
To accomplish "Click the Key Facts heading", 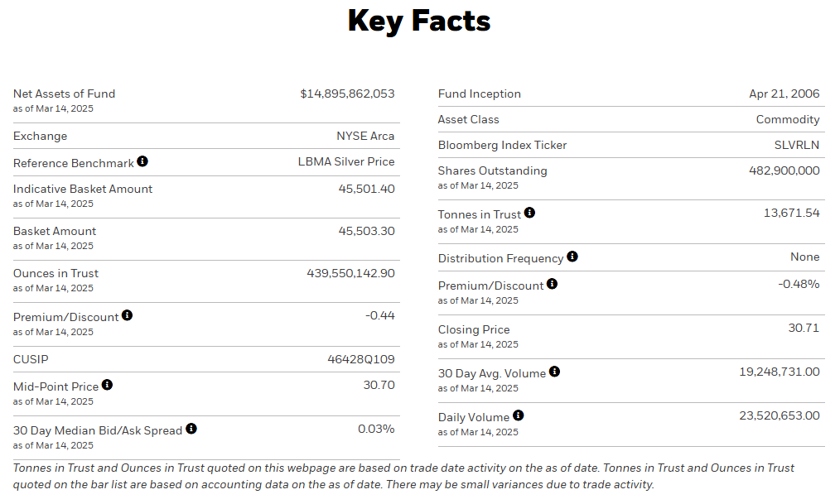I will (419, 21).
